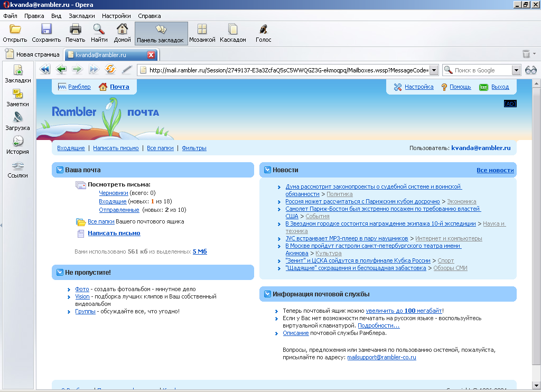Open the Помощь help link
Screen dimensions: 541x392
[460, 87]
